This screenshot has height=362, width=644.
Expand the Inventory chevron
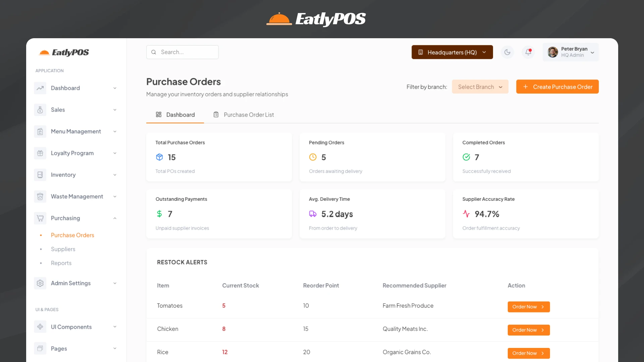115,175
